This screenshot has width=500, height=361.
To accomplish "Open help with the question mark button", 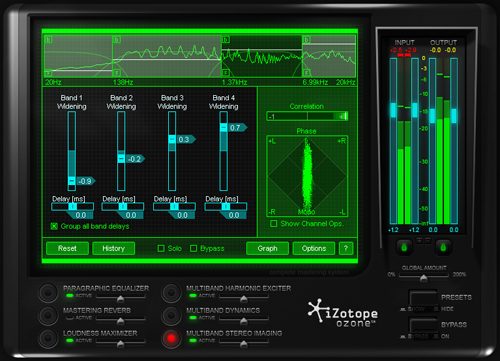I will pos(346,248).
